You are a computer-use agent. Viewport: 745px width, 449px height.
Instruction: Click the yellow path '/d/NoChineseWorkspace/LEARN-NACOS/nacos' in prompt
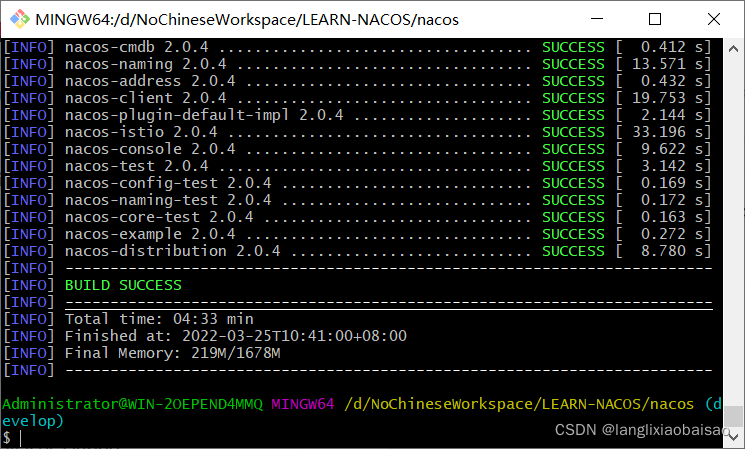point(519,404)
